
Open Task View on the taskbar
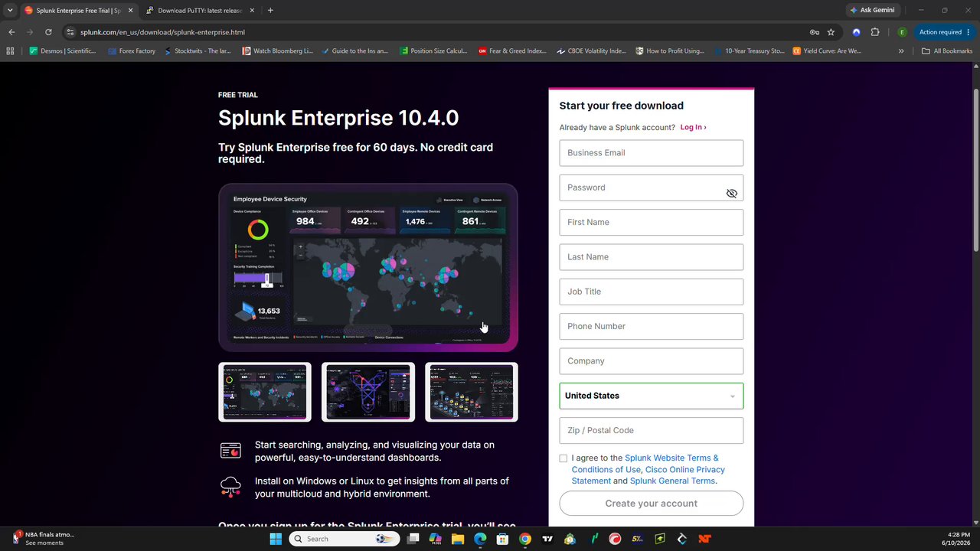[413, 539]
